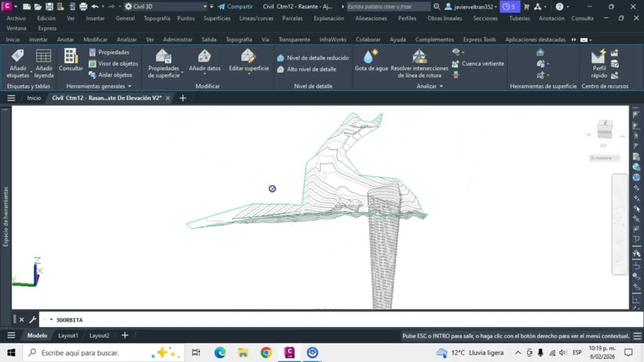Save drawing with floppy disk icon
The image size is (644, 362).
pos(49,7)
